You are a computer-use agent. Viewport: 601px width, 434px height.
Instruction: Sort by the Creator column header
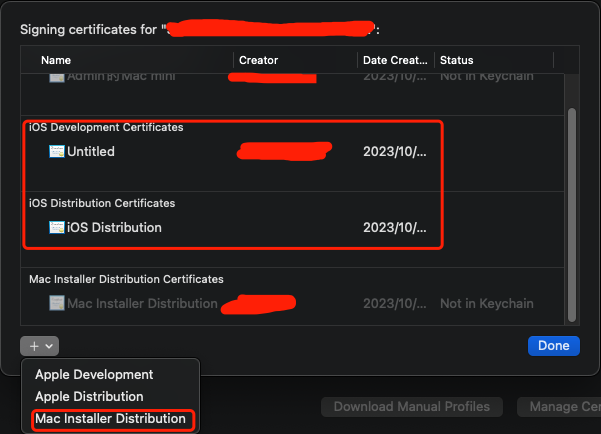point(258,60)
